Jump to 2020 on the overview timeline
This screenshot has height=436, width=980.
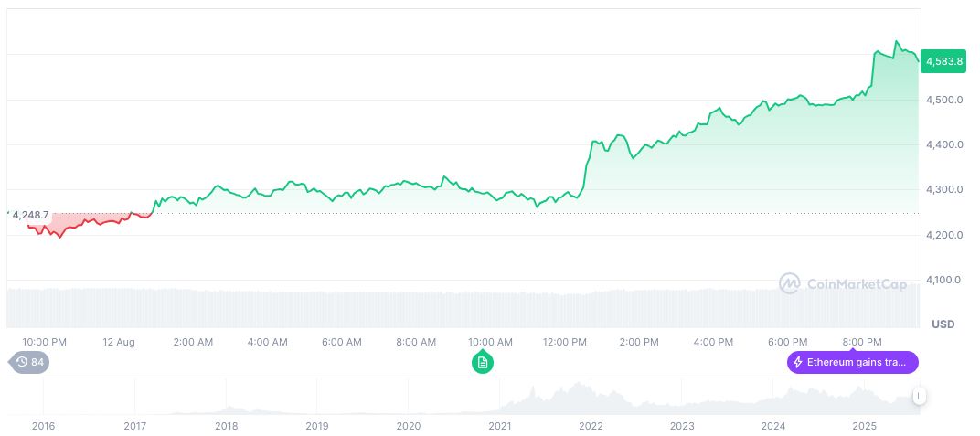pos(409,426)
